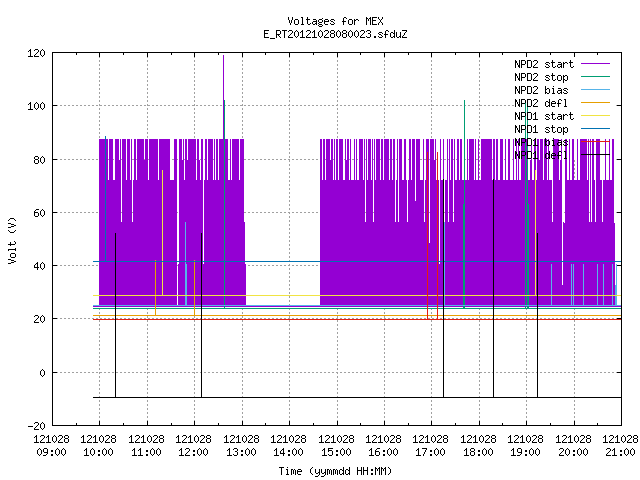This screenshot has height=480, width=640.
Task: Select the filename E_RT20121028080023.sfduZ subtitle
Action: [335, 34]
